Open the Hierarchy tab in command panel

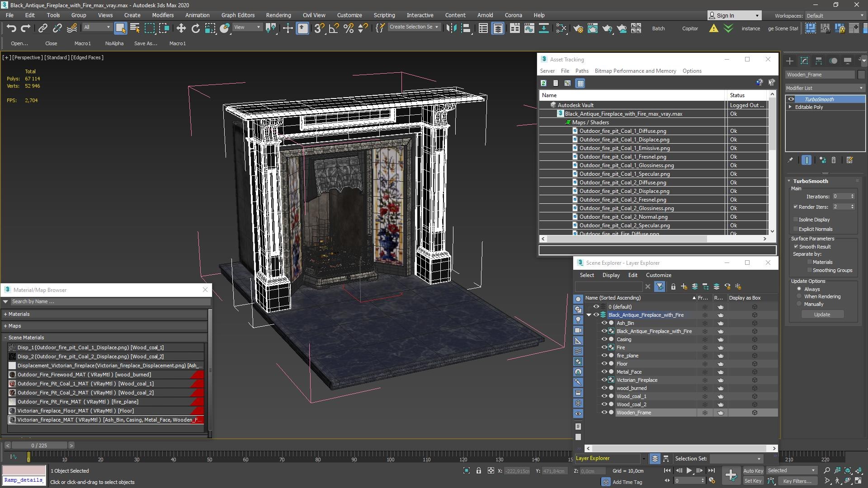point(819,61)
